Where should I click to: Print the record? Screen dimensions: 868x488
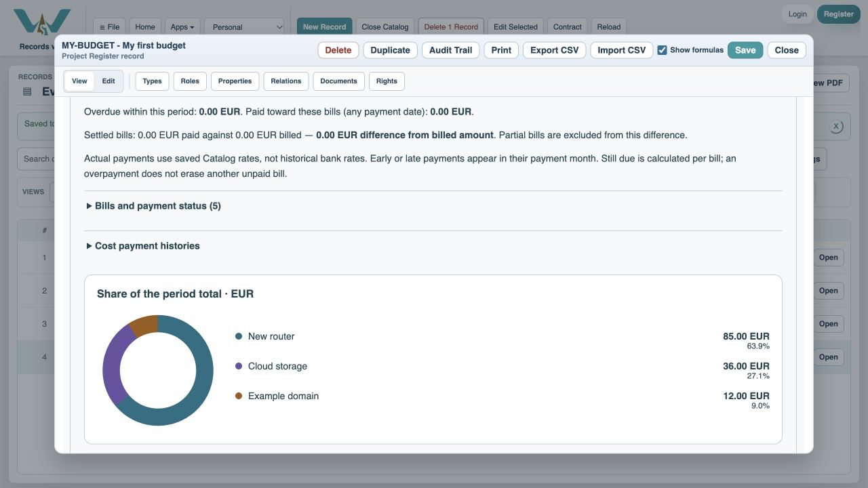coord(501,50)
